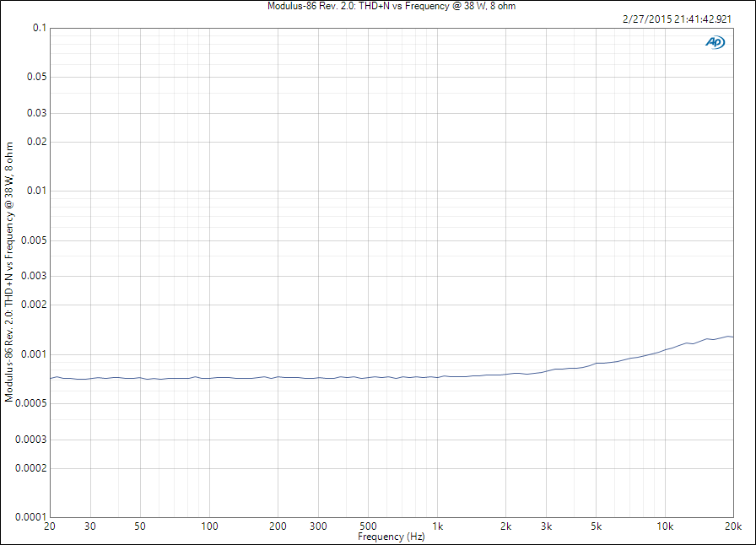Click the 'Frequency (Hz)' axis label
The image size is (756, 545).
tap(391, 537)
